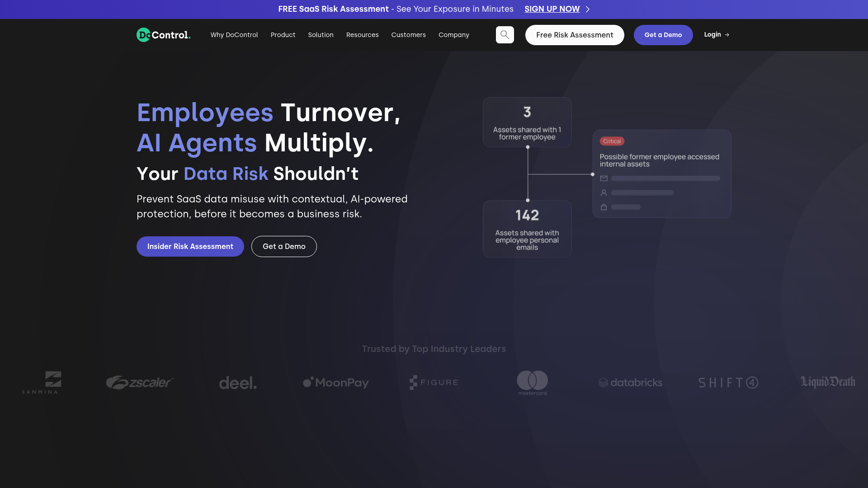The width and height of the screenshot is (868, 488).
Task: Click the 'AI Agents Multiply.' headline
Action: 255,143
